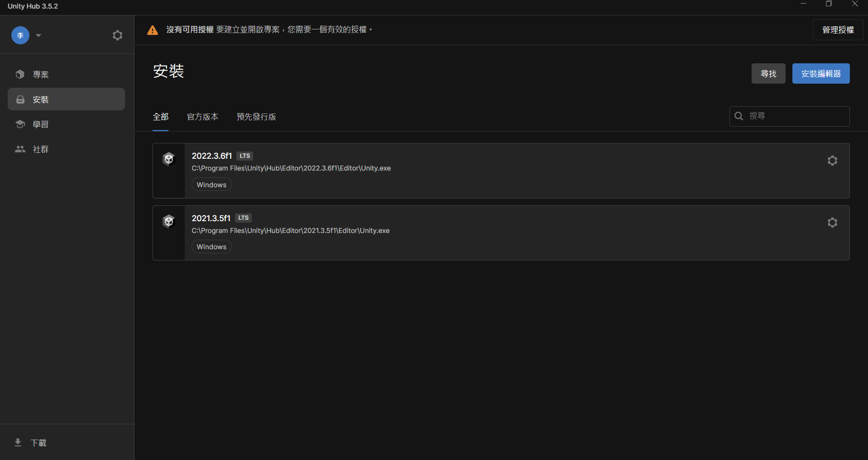Click LTS badge of 2022.3.6f1
868x460 pixels.
click(x=245, y=156)
